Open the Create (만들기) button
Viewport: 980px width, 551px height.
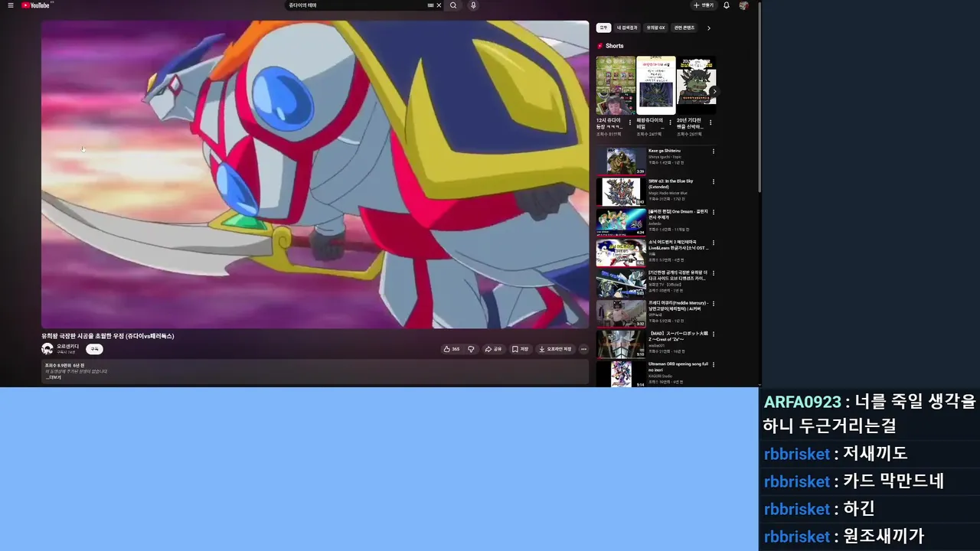pos(704,5)
